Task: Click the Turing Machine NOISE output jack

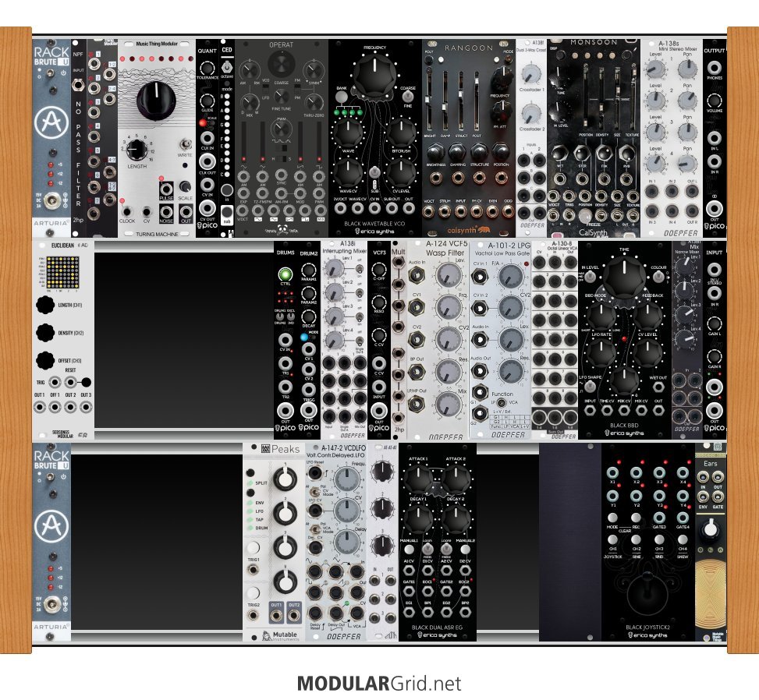Action: click(166, 211)
